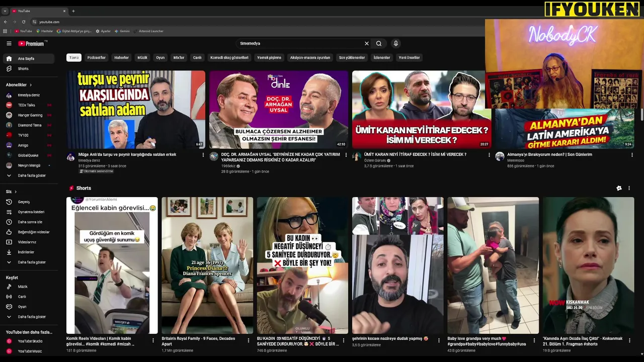Open options for Almanya'yı Bırakıyorum video
Viewport: 644px width, 362px height.
(x=632, y=155)
